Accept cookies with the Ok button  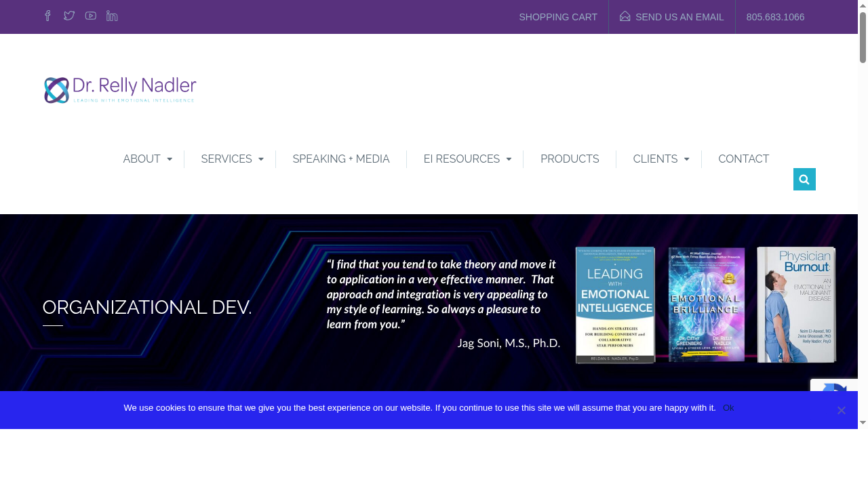[728, 408]
